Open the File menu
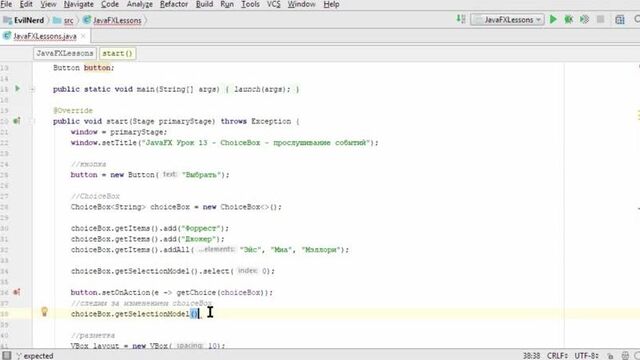 tap(6, 4)
